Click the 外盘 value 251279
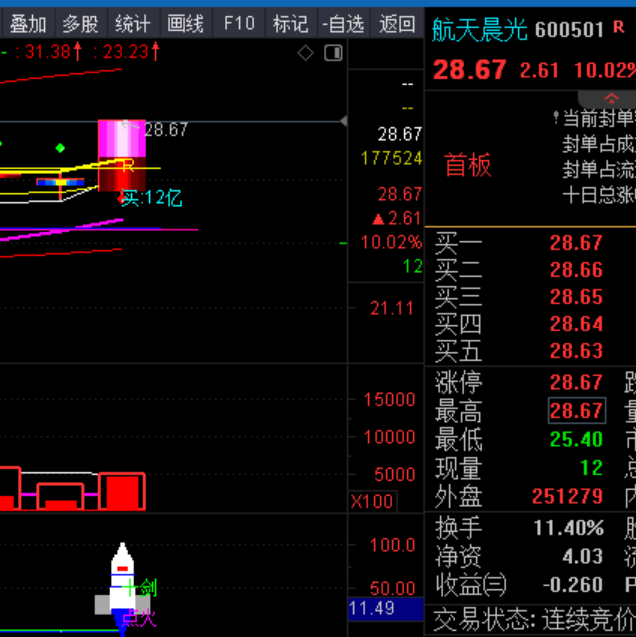Image resolution: width=636 pixels, height=637 pixels. [x=567, y=496]
